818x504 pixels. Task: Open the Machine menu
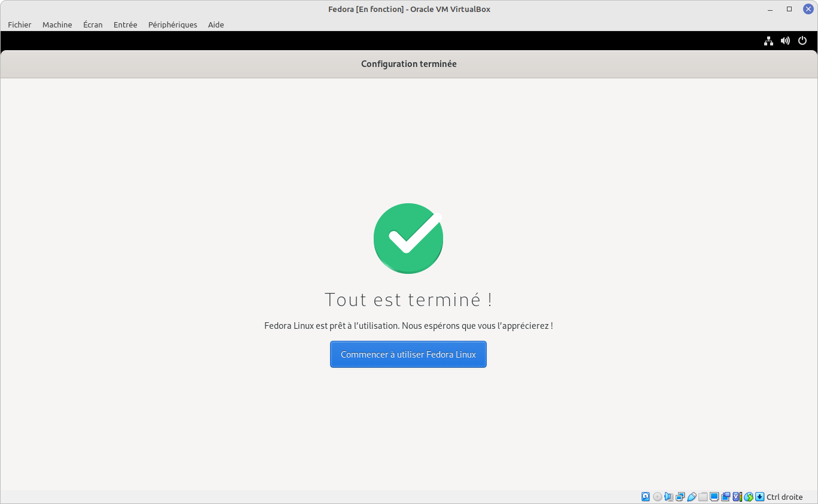point(57,25)
